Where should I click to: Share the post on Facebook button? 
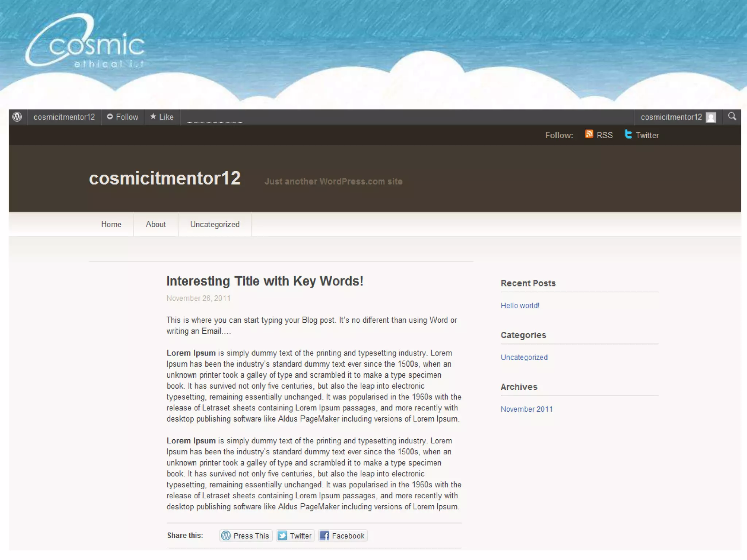pos(342,536)
